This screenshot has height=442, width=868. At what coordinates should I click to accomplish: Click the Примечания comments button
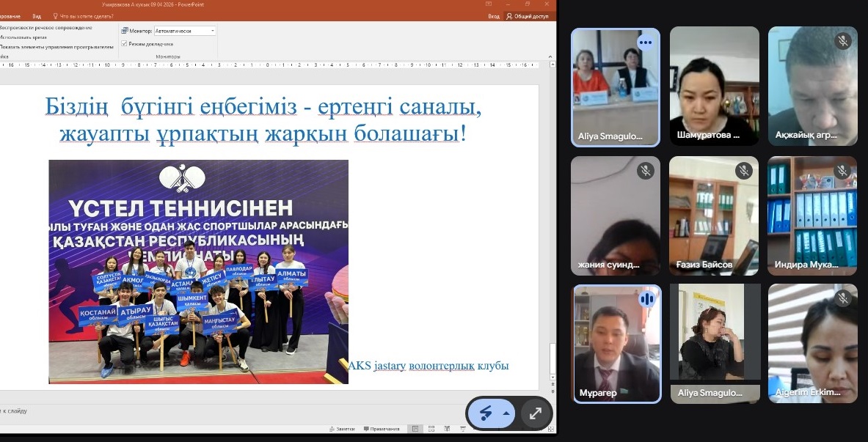(x=382, y=429)
